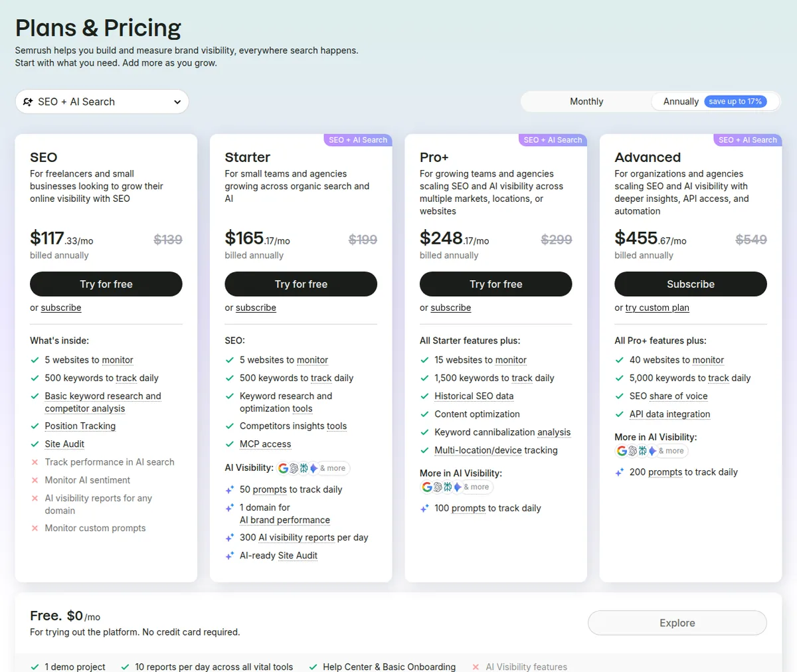Click X icon beside Monitor AI sentiment
797x672 pixels.
pos(35,480)
